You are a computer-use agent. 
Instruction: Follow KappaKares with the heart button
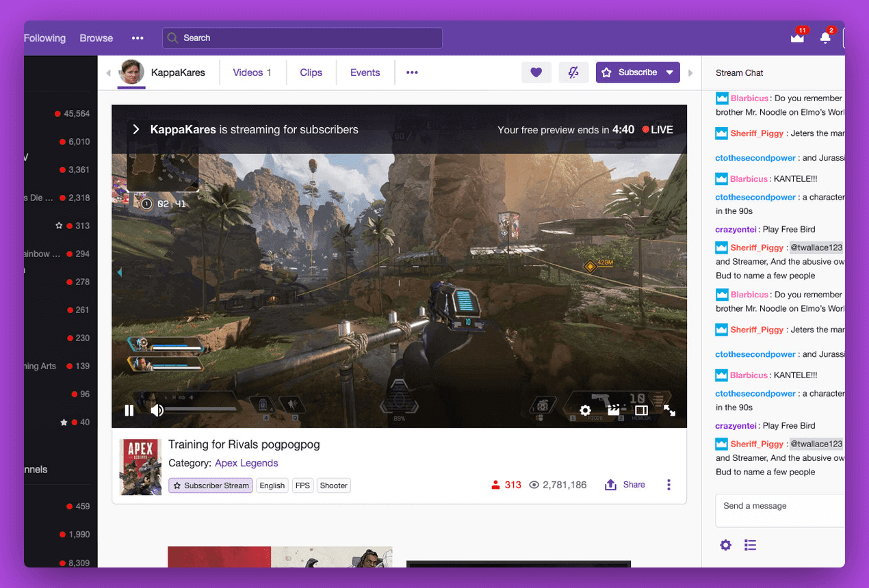click(x=536, y=72)
